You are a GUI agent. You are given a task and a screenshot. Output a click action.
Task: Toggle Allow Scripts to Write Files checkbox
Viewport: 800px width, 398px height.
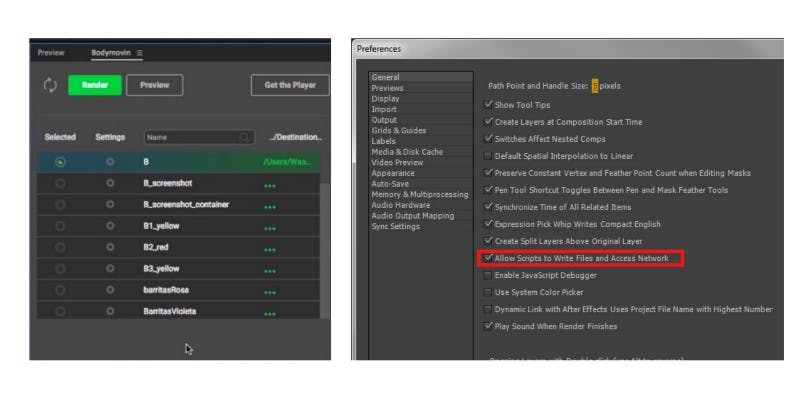click(x=488, y=258)
